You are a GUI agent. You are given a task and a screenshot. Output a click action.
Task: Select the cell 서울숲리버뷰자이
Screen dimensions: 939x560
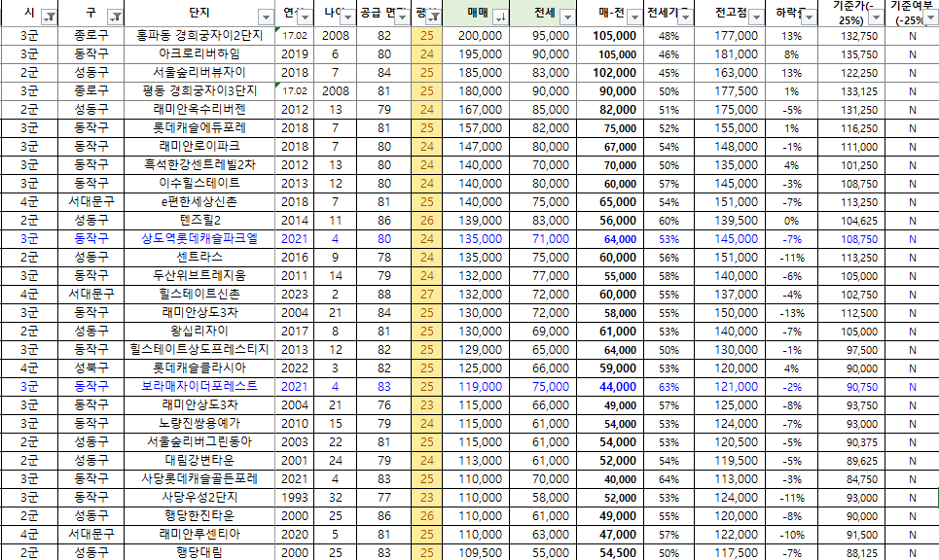tap(199, 73)
